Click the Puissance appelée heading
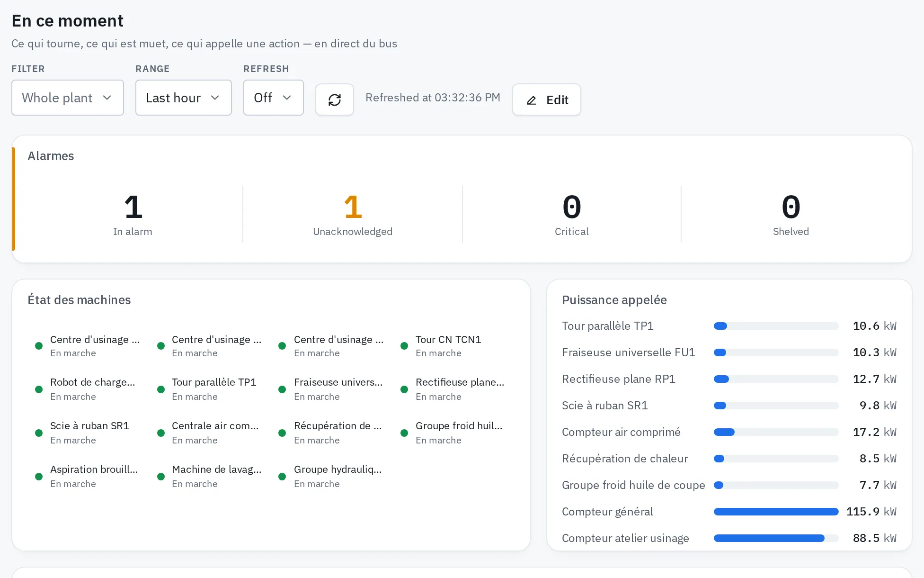The image size is (924, 578). coord(614,300)
